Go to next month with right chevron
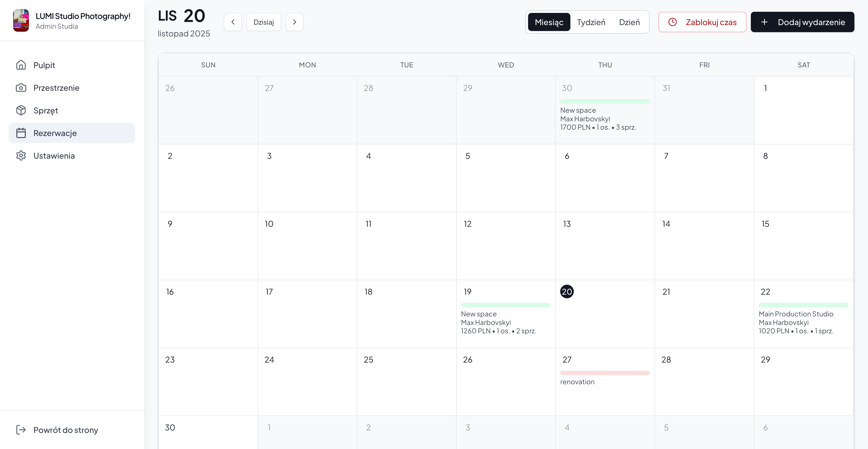The image size is (868, 449). coord(294,21)
